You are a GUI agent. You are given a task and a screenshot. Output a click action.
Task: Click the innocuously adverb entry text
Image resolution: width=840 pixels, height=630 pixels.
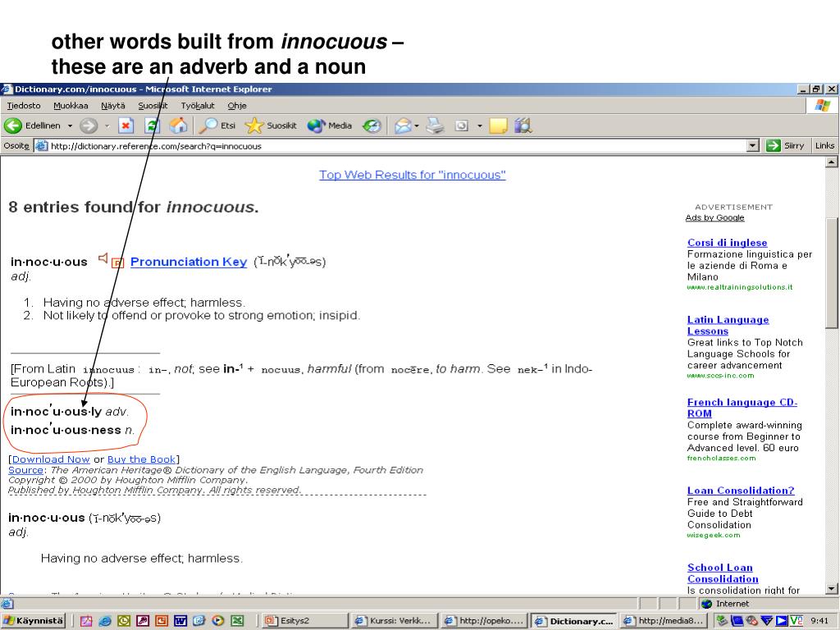point(70,412)
